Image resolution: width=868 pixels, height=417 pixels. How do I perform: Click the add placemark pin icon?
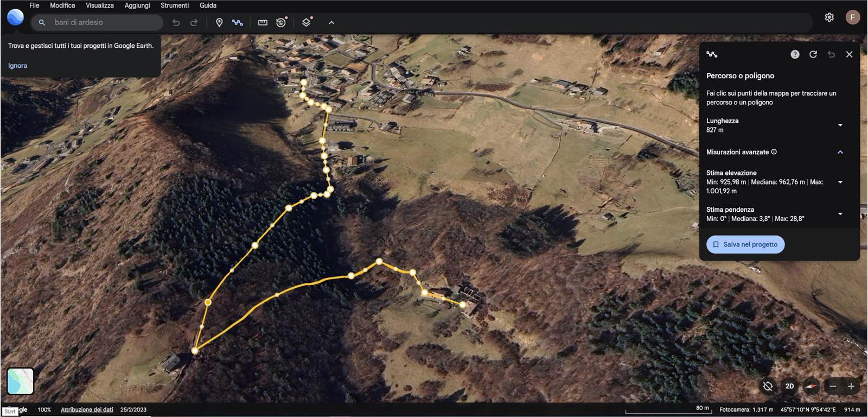pos(219,22)
